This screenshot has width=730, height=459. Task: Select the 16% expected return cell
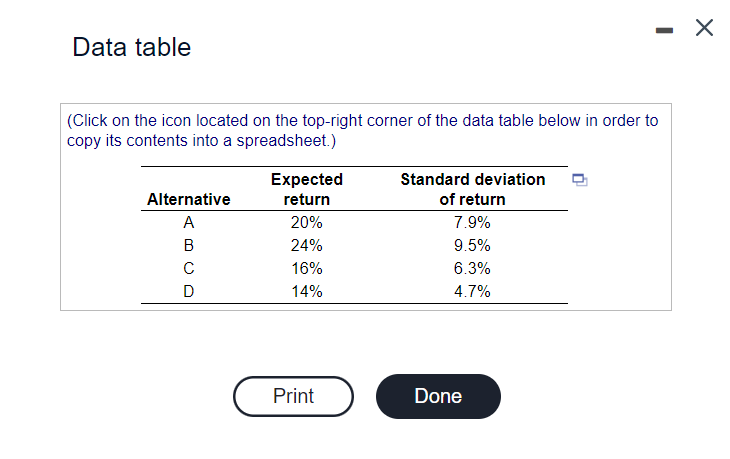(307, 269)
